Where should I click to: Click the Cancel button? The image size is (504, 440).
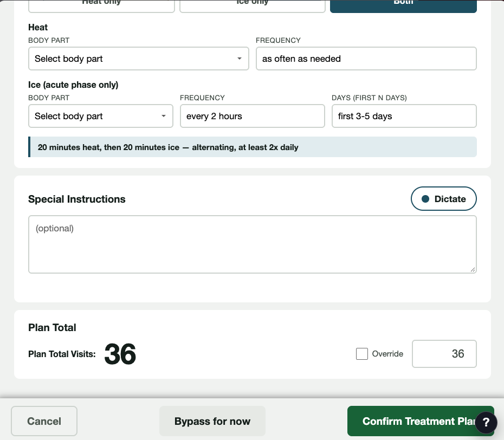point(44,421)
